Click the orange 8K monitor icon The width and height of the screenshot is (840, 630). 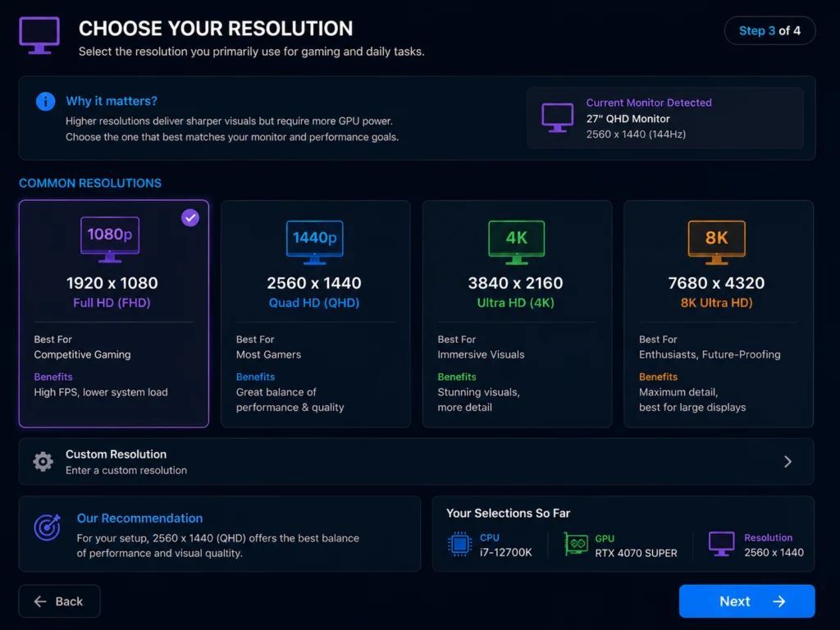click(x=716, y=242)
